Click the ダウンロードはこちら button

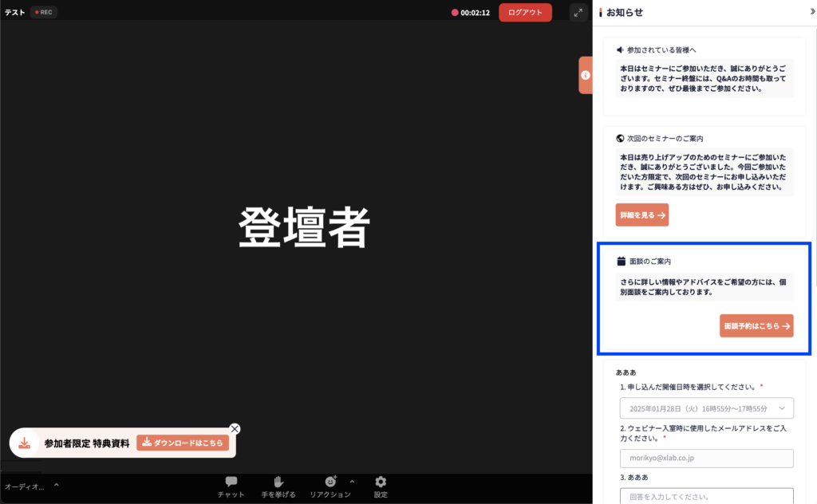183,443
